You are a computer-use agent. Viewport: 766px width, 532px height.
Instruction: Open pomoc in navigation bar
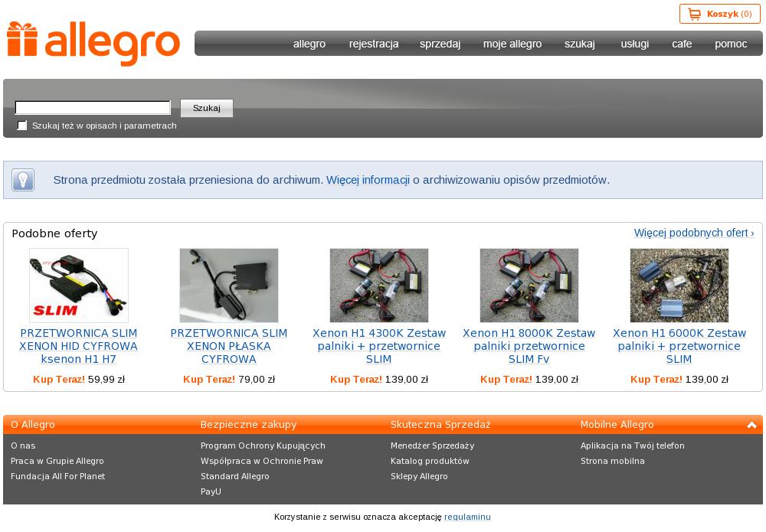click(731, 44)
